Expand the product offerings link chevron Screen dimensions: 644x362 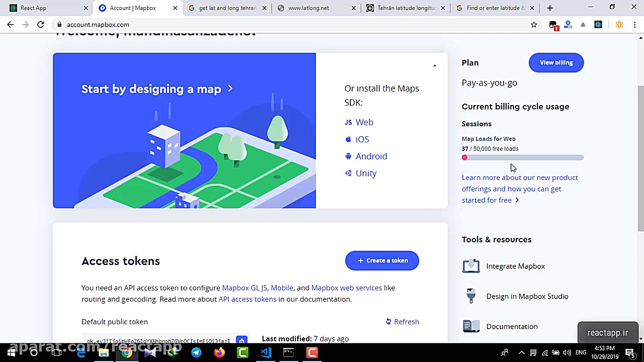[517, 200]
